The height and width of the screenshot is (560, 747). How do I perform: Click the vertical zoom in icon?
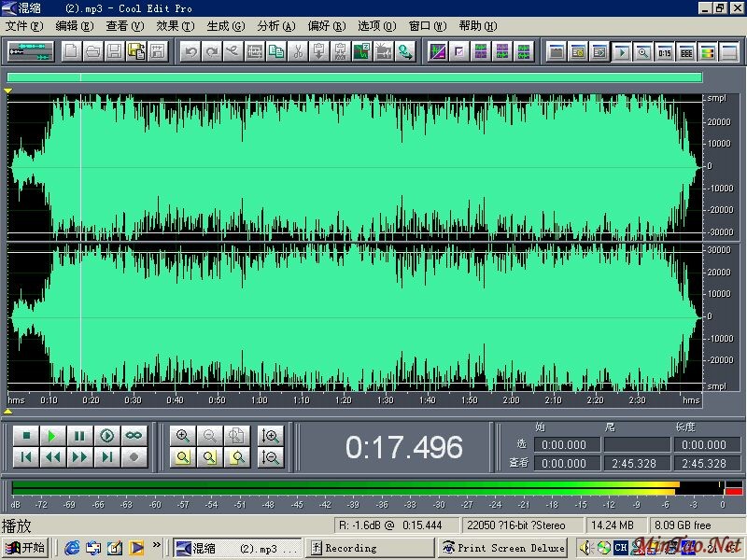(x=271, y=436)
